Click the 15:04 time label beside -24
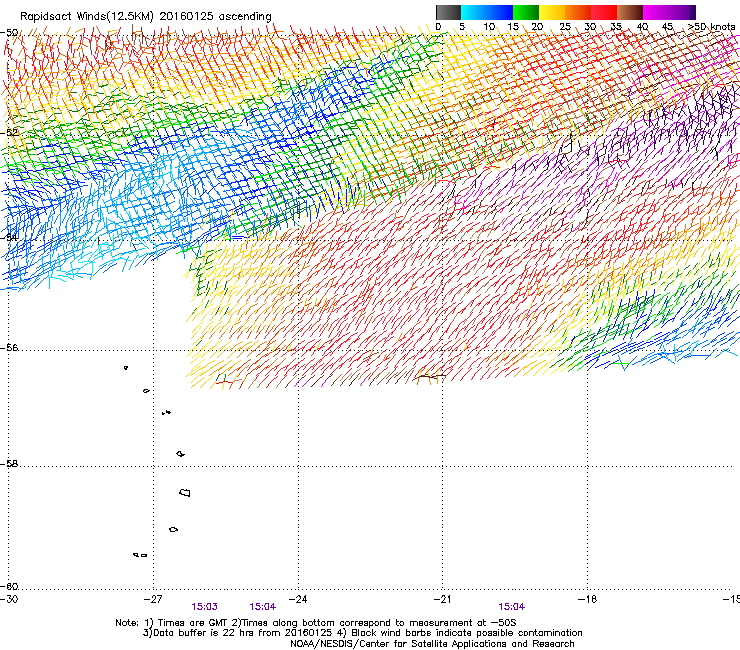 tap(262, 607)
